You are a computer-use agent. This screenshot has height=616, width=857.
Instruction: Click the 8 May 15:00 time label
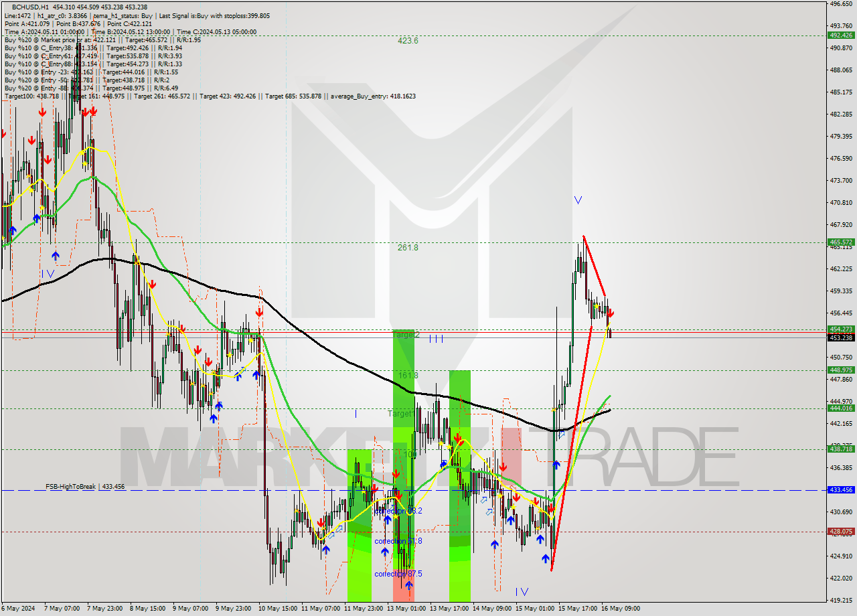tap(149, 609)
